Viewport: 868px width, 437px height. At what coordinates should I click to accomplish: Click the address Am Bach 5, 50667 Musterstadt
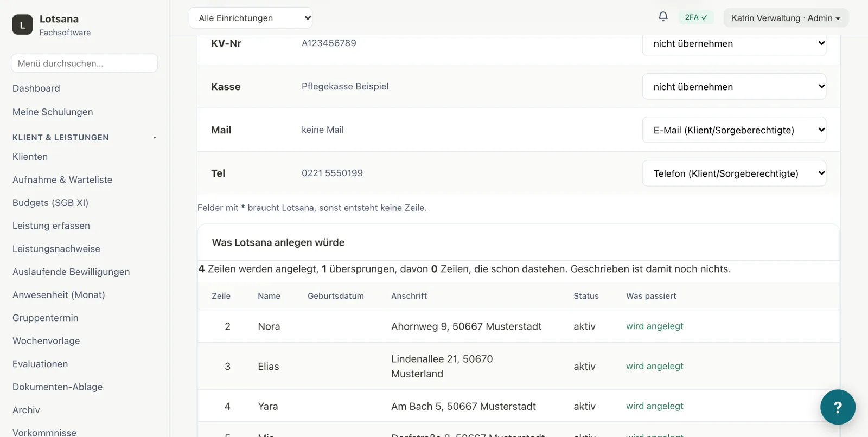tap(464, 407)
